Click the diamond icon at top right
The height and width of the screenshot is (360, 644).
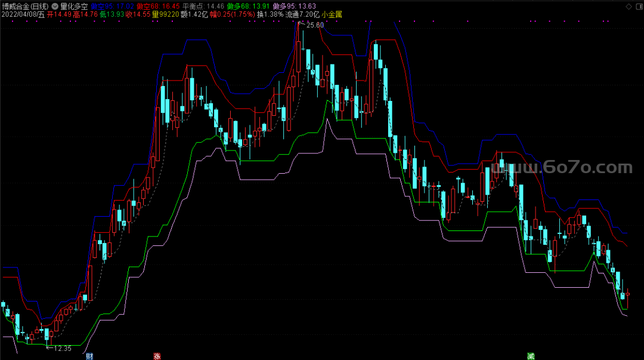pos(628,6)
